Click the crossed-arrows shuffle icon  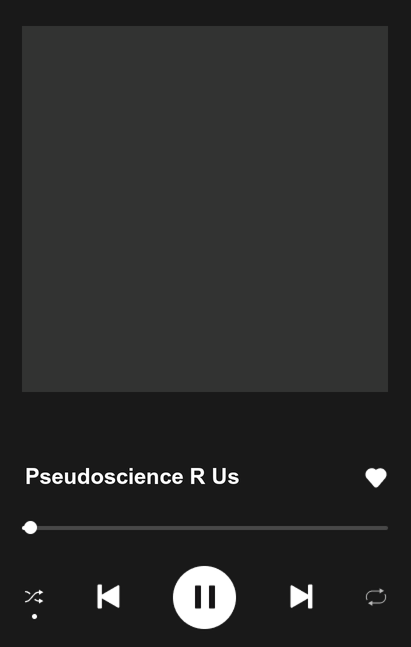tap(34, 597)
